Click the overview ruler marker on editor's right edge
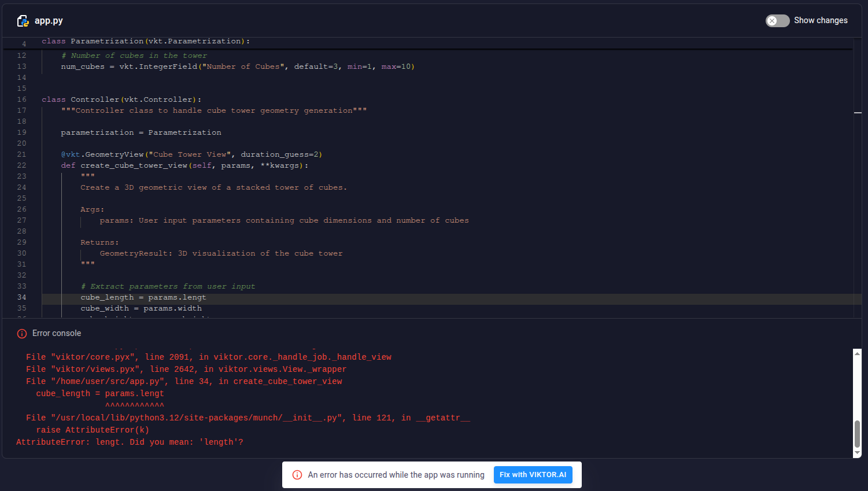The width and height of the screenshot is (868, 491). click(x=858, y=113)
